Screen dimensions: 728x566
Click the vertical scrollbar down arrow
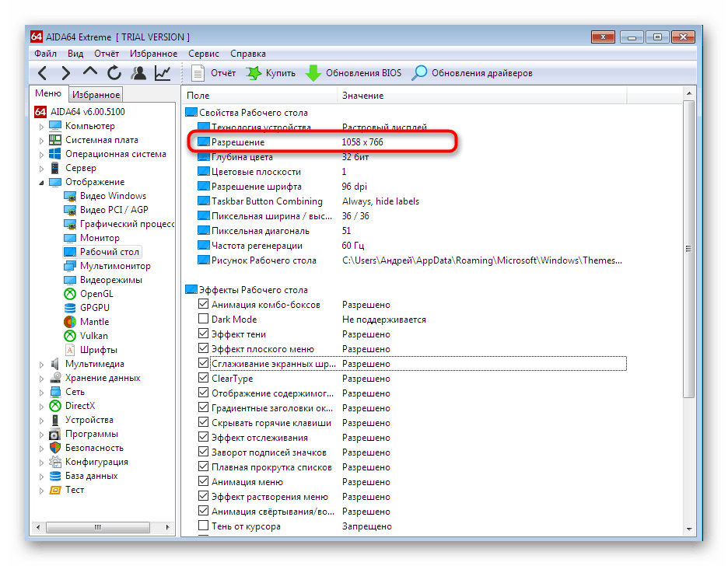689,529
